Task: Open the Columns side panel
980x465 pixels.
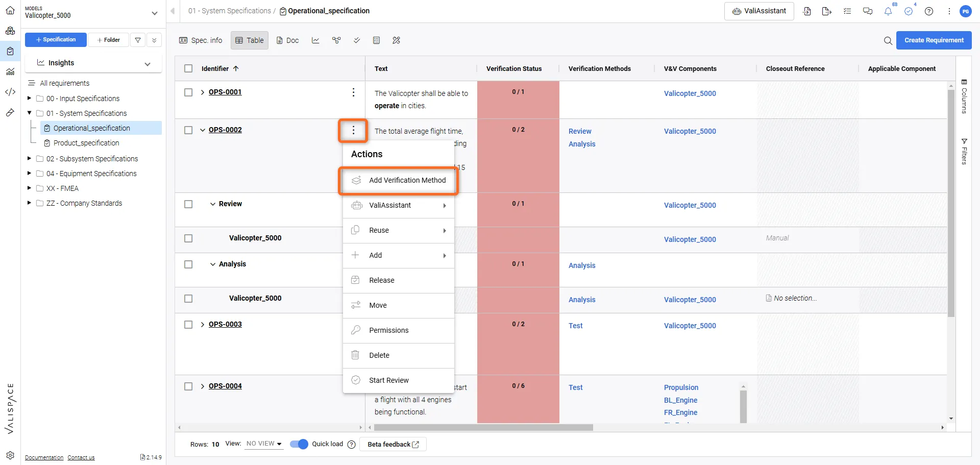Action: (964, 96)
